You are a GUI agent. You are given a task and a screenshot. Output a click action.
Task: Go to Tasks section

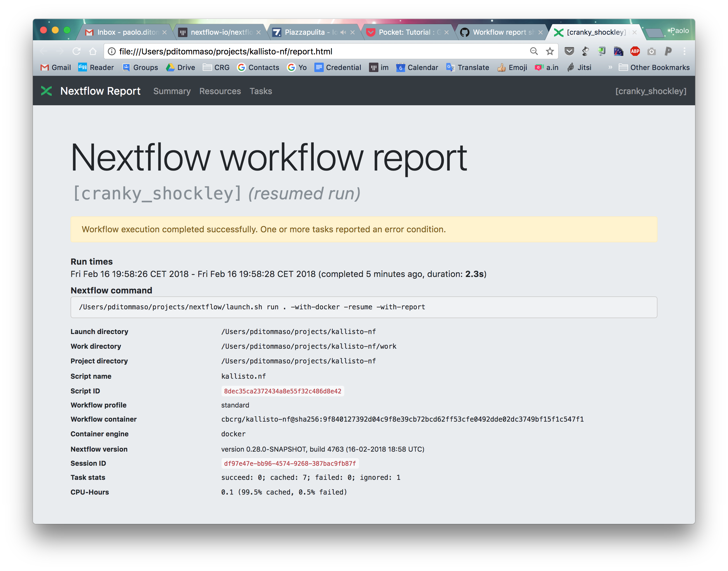[x=261, y=91]
